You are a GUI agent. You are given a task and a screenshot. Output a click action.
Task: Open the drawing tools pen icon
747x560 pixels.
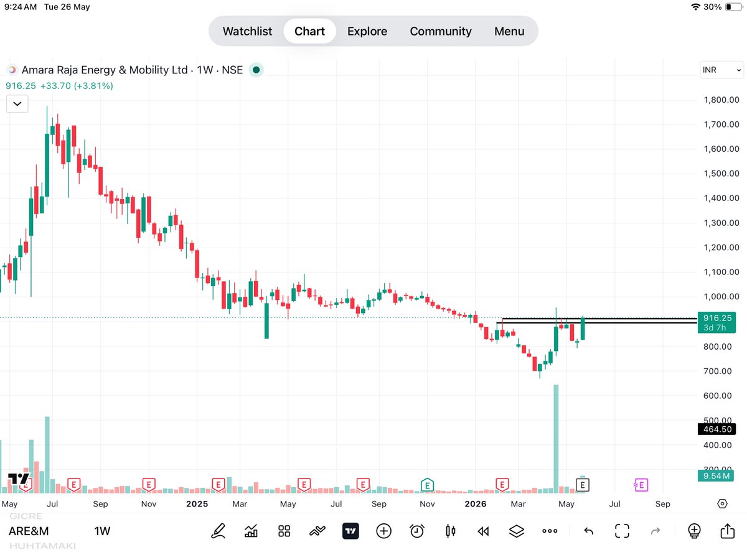point(218,531)
